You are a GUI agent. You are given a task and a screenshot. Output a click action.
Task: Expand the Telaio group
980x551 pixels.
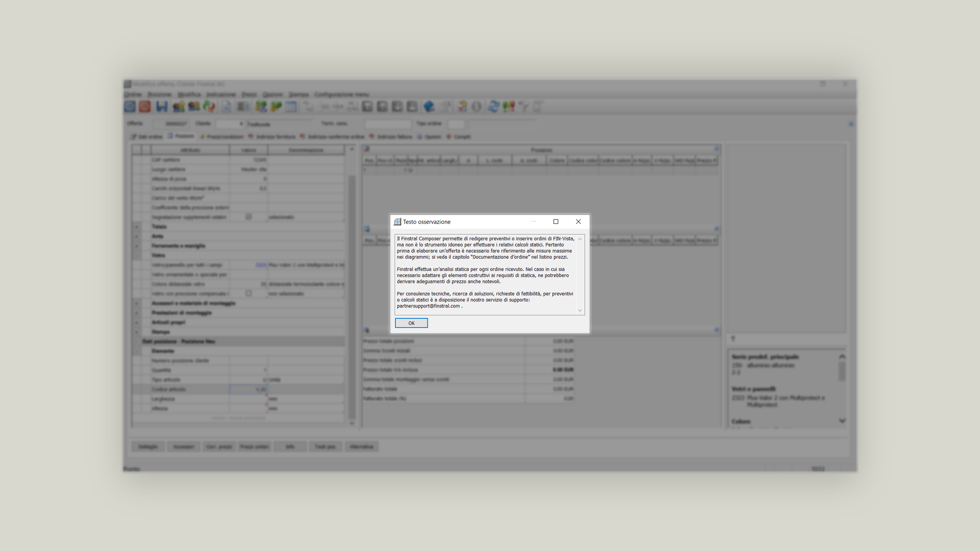coord(136,227)
